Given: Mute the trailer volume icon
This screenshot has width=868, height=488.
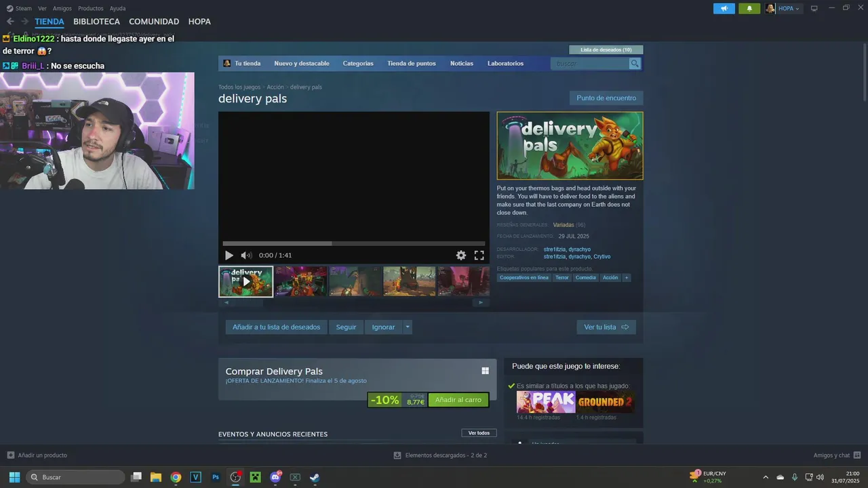Looking at the screenshot, I should click(x=246, y=256).
